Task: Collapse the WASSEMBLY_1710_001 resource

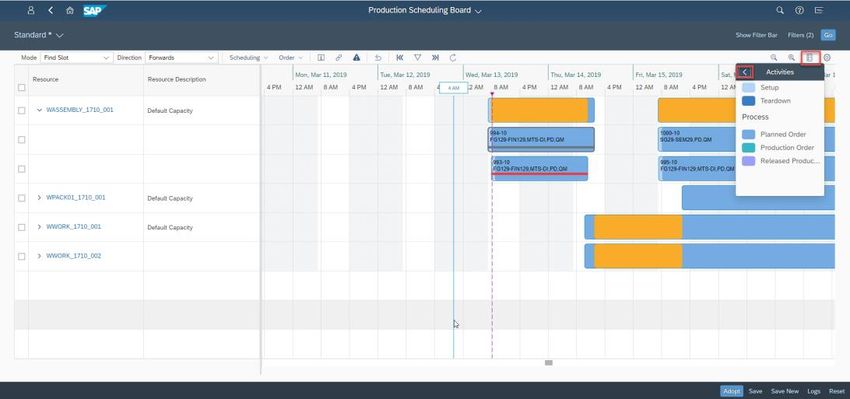Action: click(x=39, y=110)
